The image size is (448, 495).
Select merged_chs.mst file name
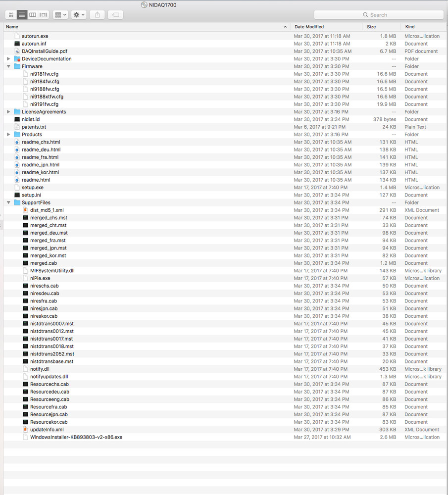click(49, 218)
